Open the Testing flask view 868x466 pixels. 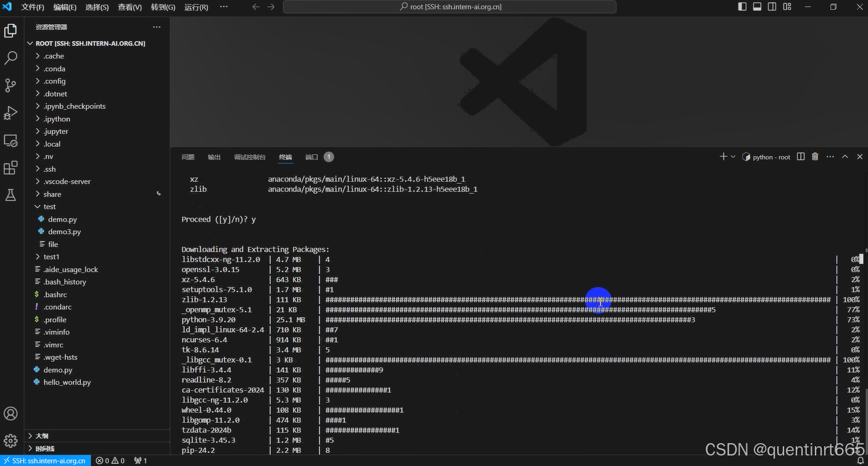point(10,195)
